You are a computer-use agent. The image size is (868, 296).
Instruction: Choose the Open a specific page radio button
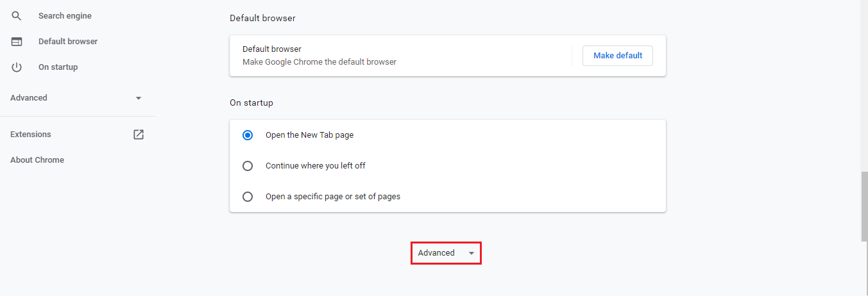[x=248, y=197]
